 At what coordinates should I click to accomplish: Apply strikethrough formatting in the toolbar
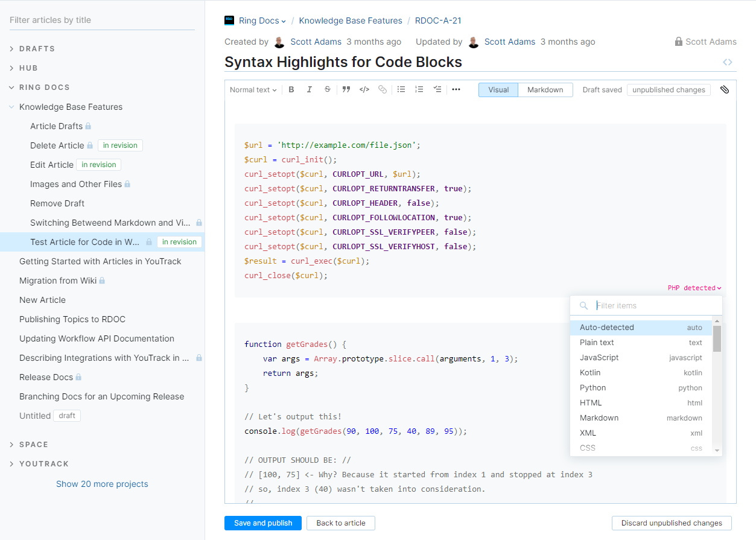click(x=327, y=89)
